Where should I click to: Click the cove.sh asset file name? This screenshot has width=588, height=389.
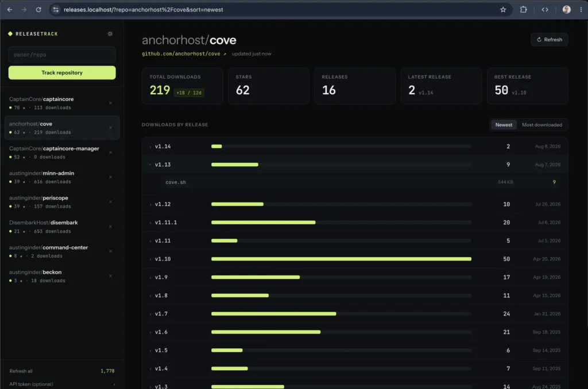[x=176, y=182]
